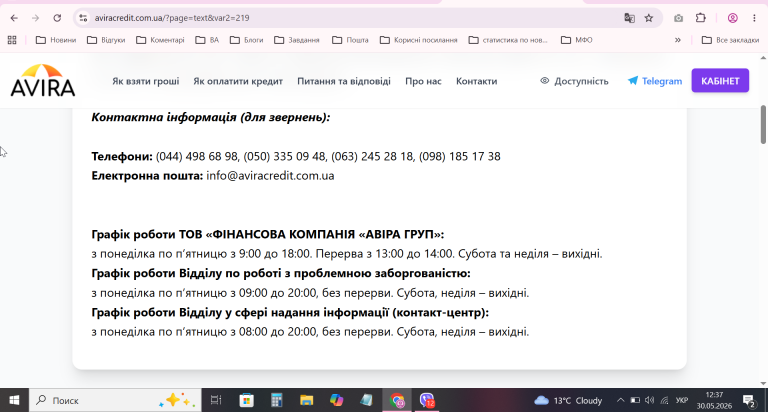Click the browser forward arrow
Viewport: 768px width, 412px height.
click(35, 18)
